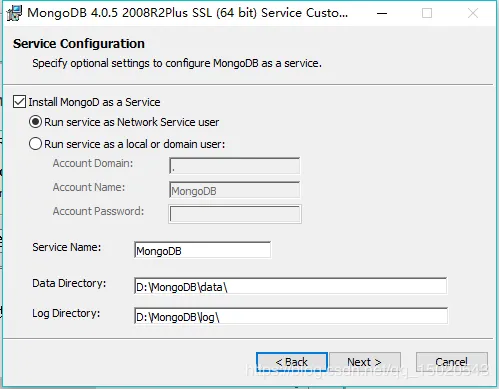This screenshot has width=499, height=389.
Task: Click the Account Domain field
Action: coord(234,166)
